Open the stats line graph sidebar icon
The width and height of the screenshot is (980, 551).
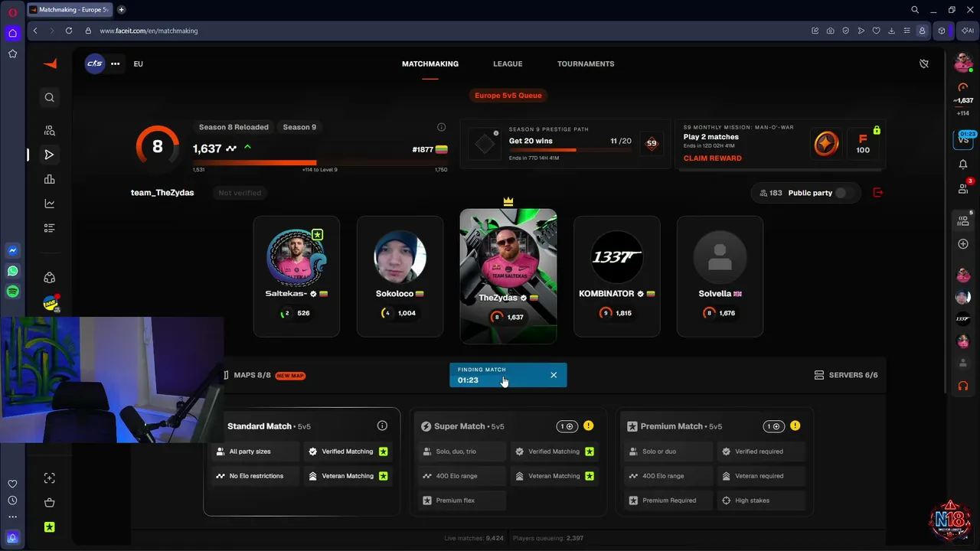pos(50,204)
